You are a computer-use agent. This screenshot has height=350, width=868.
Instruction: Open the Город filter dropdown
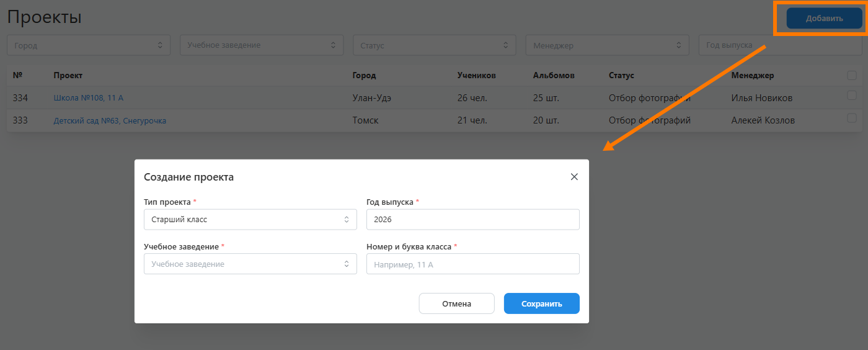pos(89,45)
